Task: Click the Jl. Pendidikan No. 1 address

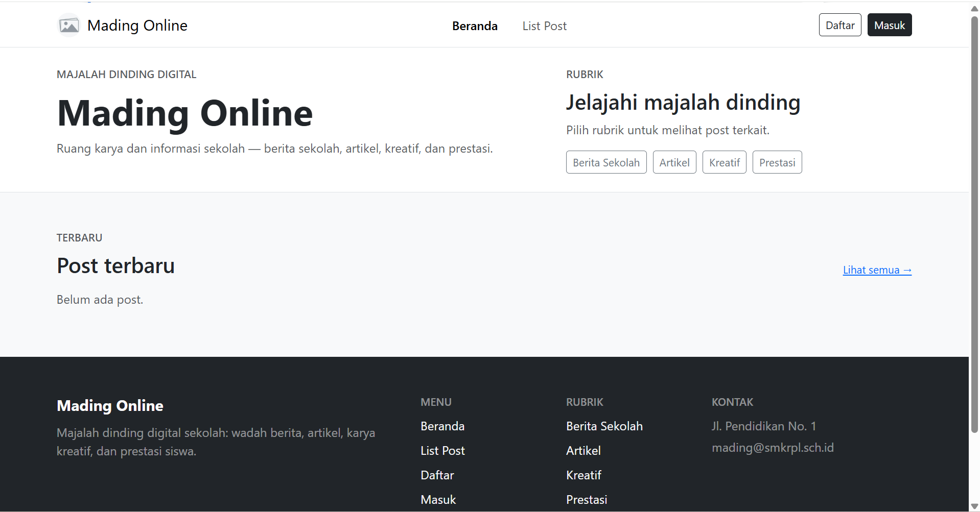Action: pos(764,426)
